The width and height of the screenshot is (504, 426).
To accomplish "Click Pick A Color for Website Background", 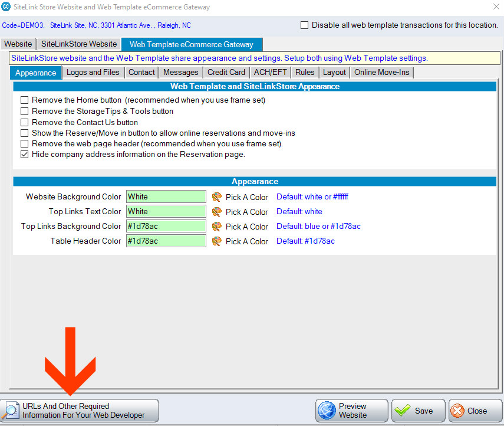I will (x=246, y=197).
